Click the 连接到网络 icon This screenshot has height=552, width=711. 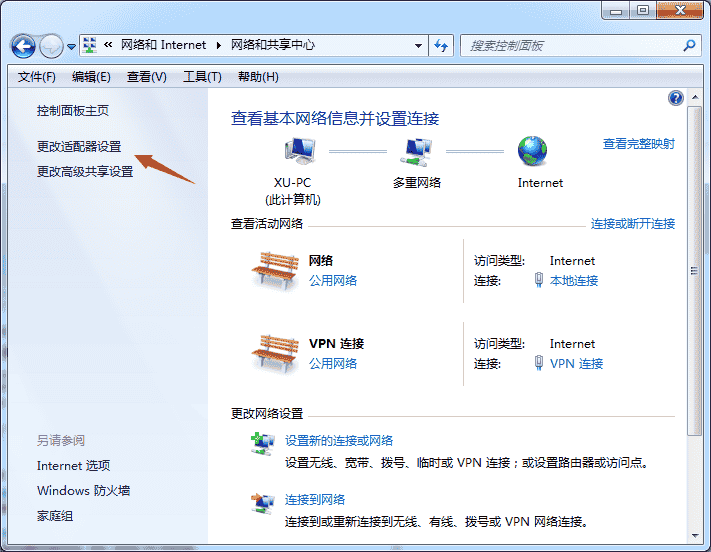click(262, 502)
